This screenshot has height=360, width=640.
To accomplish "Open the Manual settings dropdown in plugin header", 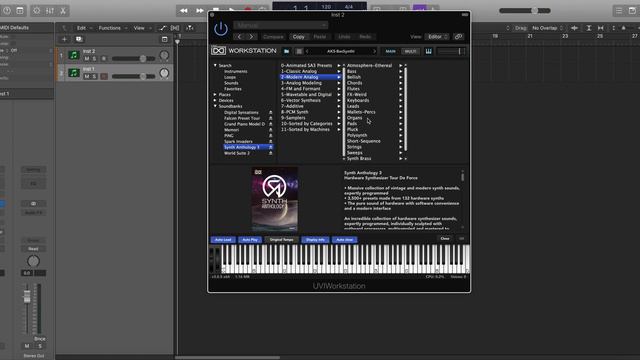I will [281, 25].
